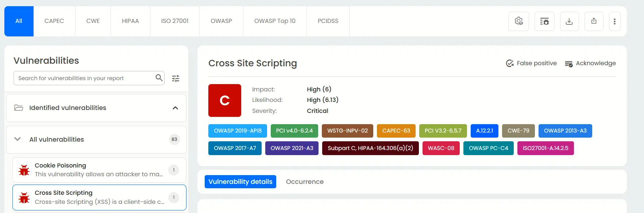Click the Cross Site Scripting heading
This screenshot has width=644, height=213.
[x=252, y=63]
